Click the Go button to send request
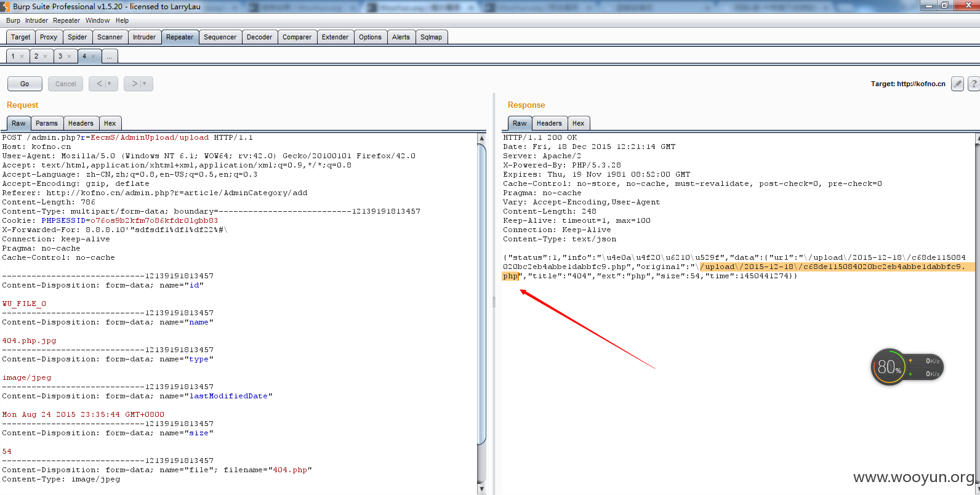This screenshot has height=495, width=980. (x=25, y=84)
